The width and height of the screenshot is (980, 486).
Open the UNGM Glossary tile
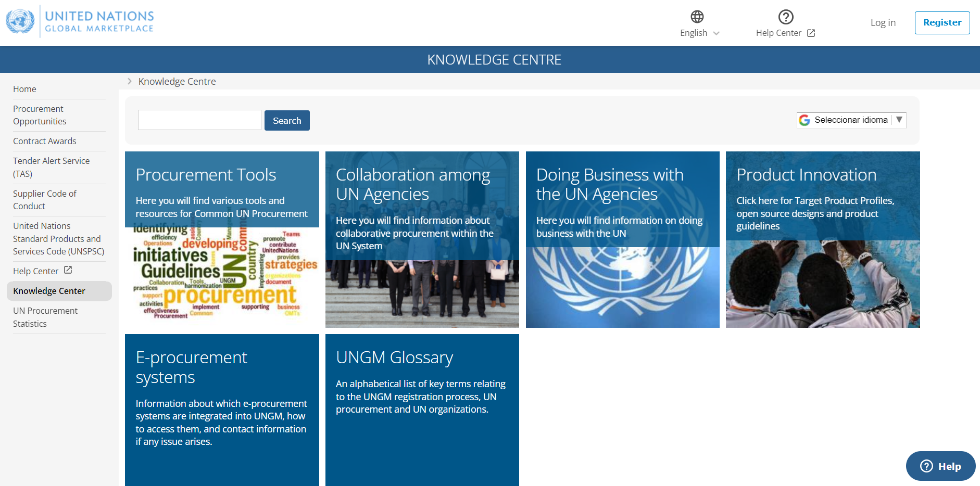click(x=422, y=410)
